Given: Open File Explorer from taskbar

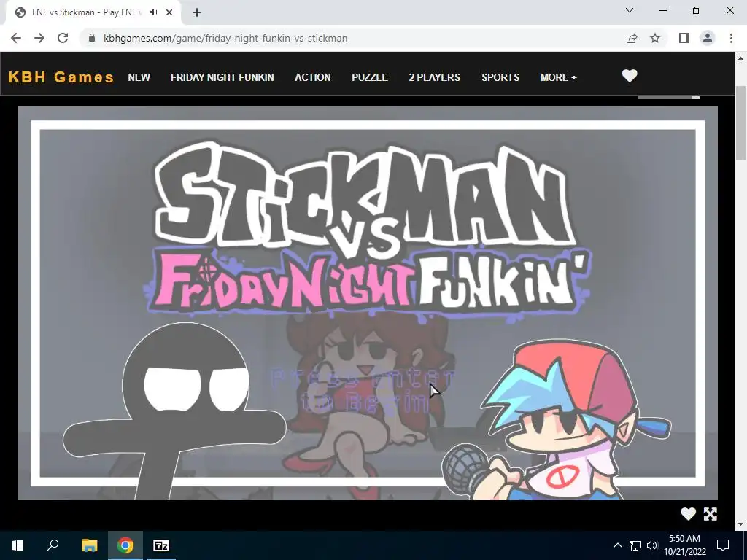Looking at the screenshot, I should pos(89,545).
